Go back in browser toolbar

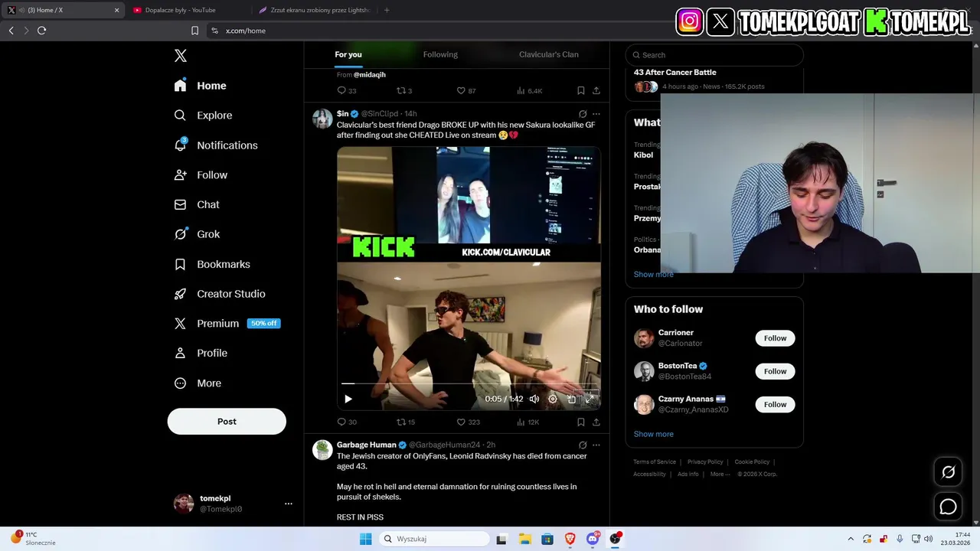click(x=11, y=31)
